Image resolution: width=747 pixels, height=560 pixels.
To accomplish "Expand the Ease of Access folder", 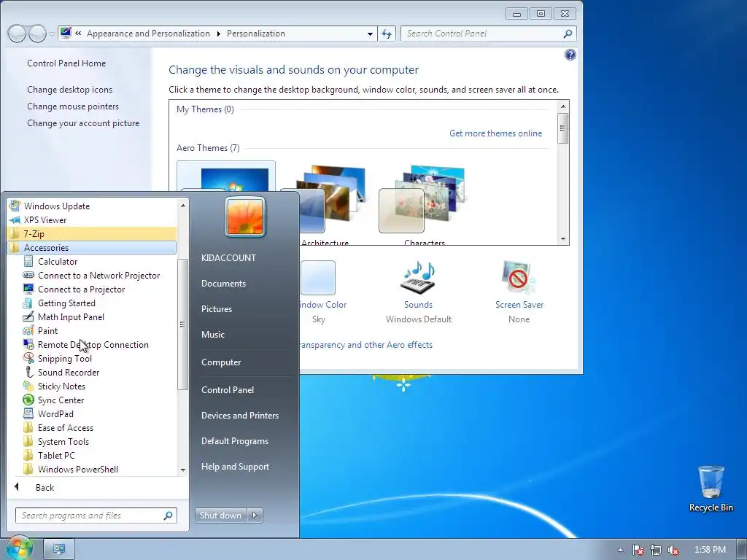I will [65, 427].
